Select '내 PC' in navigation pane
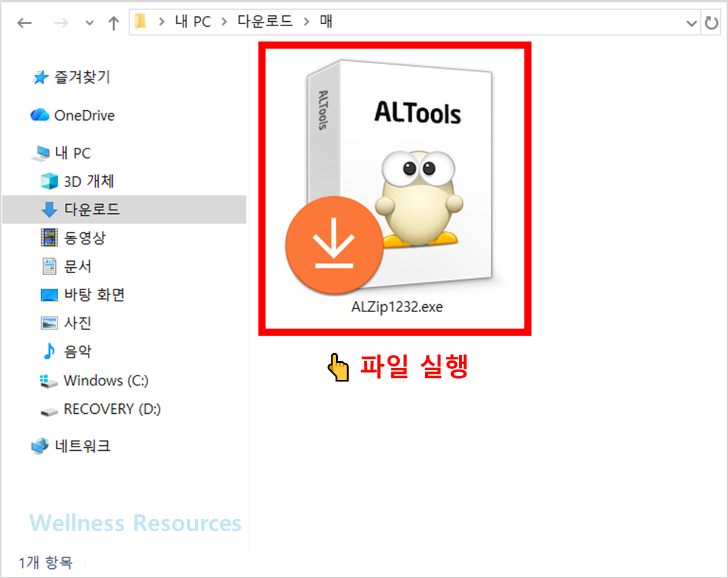Image resolution: width=728 pixels, height=578 pixels. [x=73, y=153]
